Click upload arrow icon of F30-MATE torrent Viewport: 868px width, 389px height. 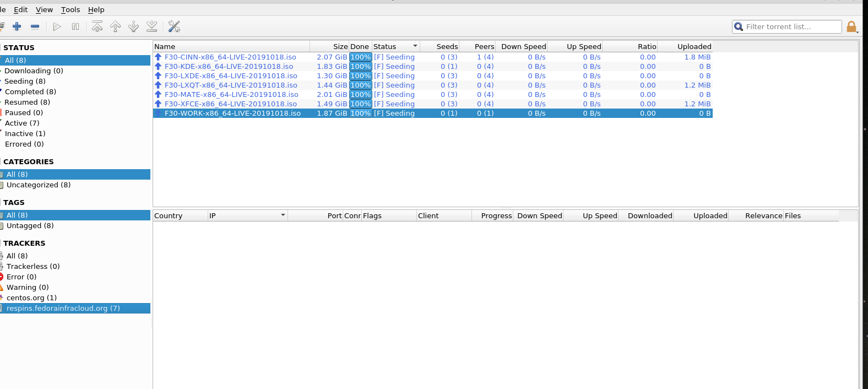[158, 94]
